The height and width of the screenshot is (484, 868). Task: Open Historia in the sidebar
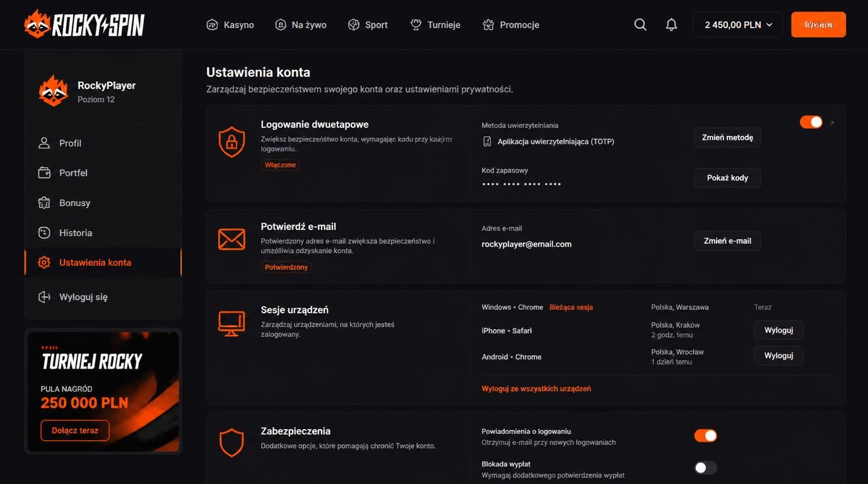point(103,233)
